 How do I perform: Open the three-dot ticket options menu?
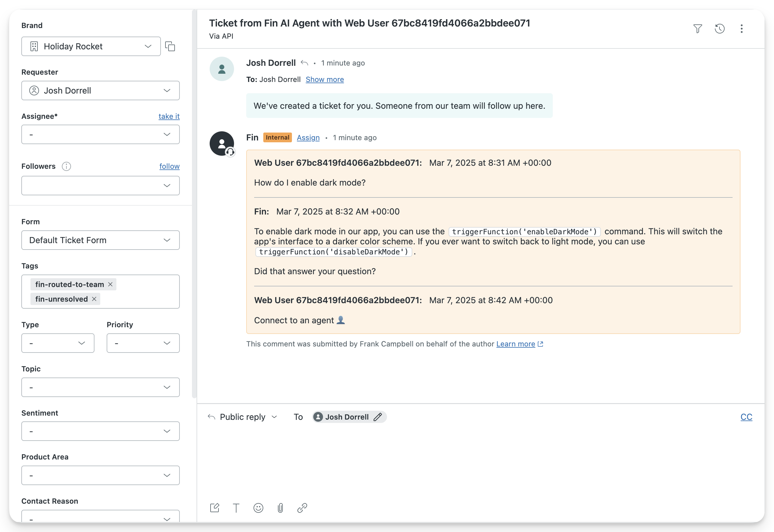coord(741,29)
